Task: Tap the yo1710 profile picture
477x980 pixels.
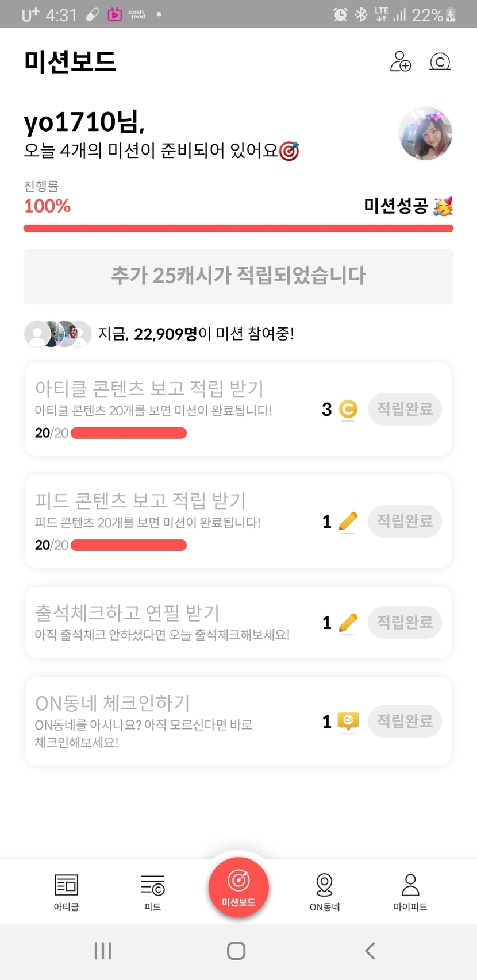Action: click(425, 133)
